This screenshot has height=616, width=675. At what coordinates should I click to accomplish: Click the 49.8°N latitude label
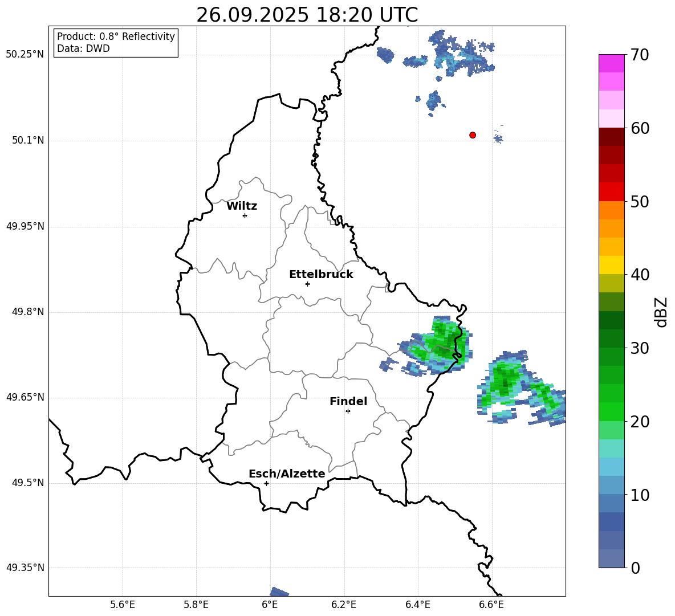tap(28, 312)
